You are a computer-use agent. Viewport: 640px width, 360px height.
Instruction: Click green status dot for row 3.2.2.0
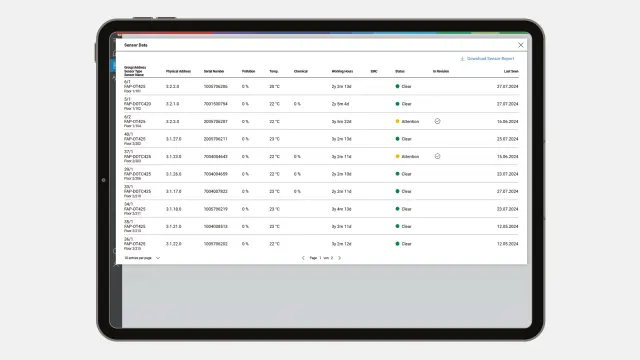pyautogui.click(x=397, y=87)
